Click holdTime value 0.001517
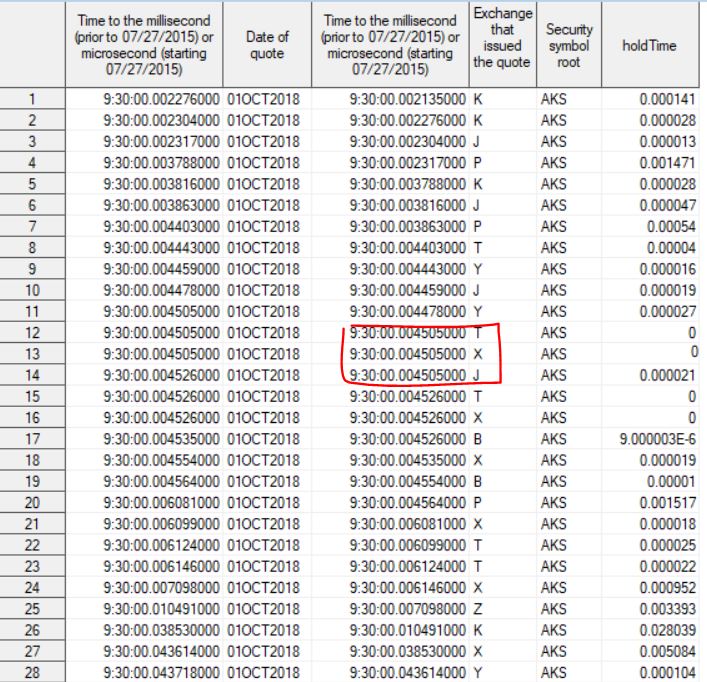Viewport: 707px width, 682px height. 667,503
